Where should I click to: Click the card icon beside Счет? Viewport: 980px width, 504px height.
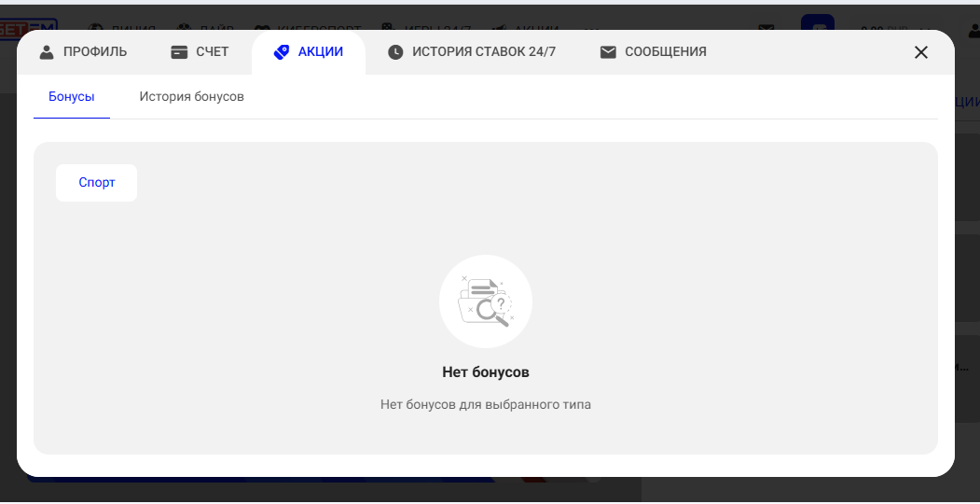(179, 52)
